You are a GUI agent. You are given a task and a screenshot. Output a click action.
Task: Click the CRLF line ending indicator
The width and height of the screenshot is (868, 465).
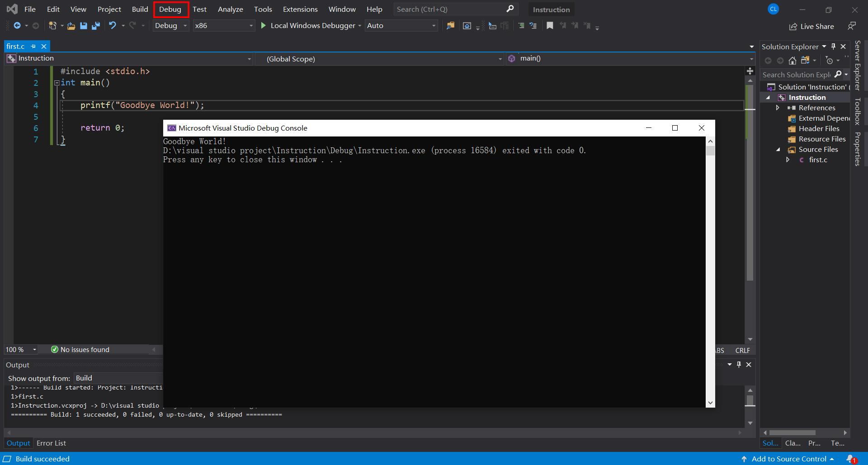coord(742,350)
